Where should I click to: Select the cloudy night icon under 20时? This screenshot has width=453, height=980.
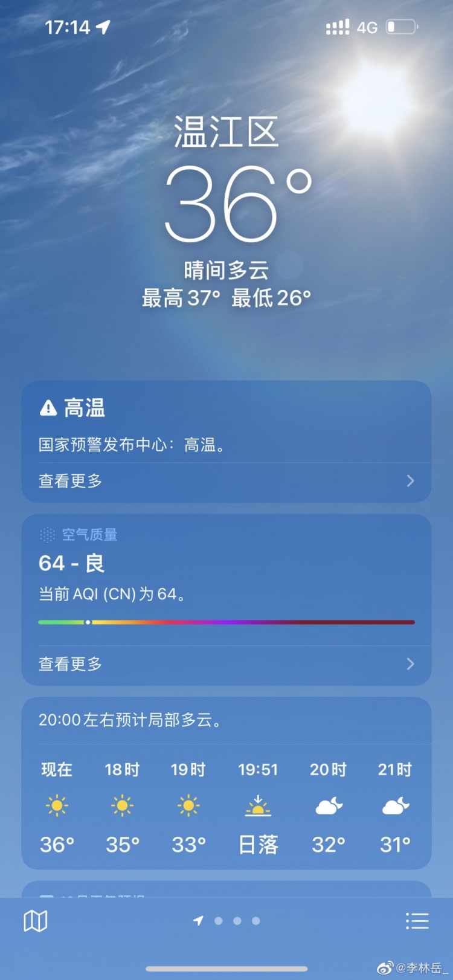pyautogui.click(x=329, y=805)
